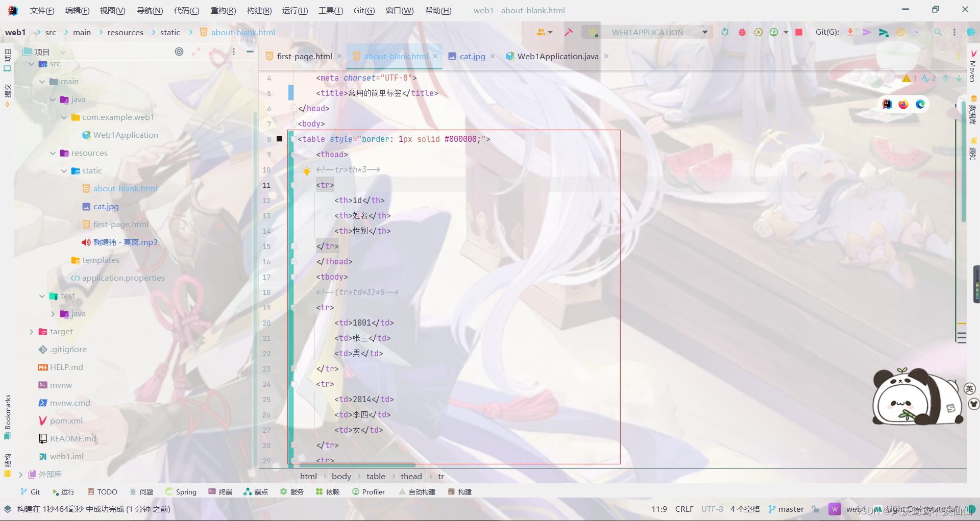Expand all icon in project panel
This screenshot has height=521, width=980.
pyautogui.click(x=196, y=52)
